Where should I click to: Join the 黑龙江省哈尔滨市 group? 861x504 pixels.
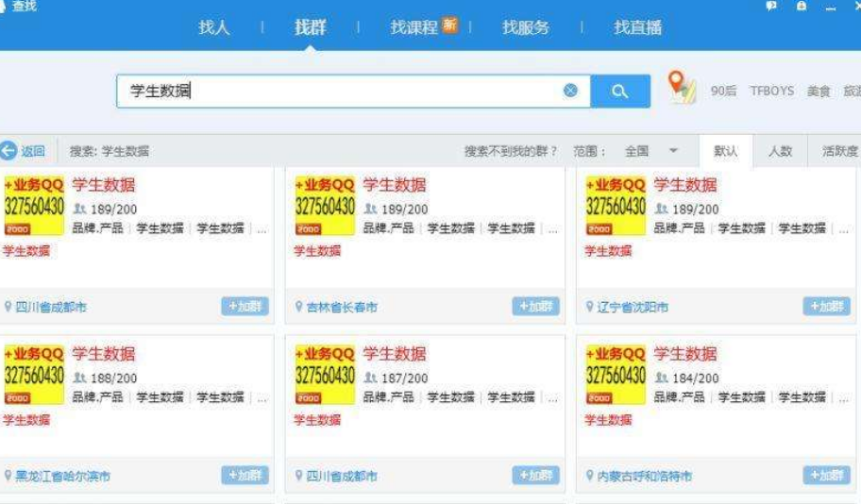[x=245, y=476]
